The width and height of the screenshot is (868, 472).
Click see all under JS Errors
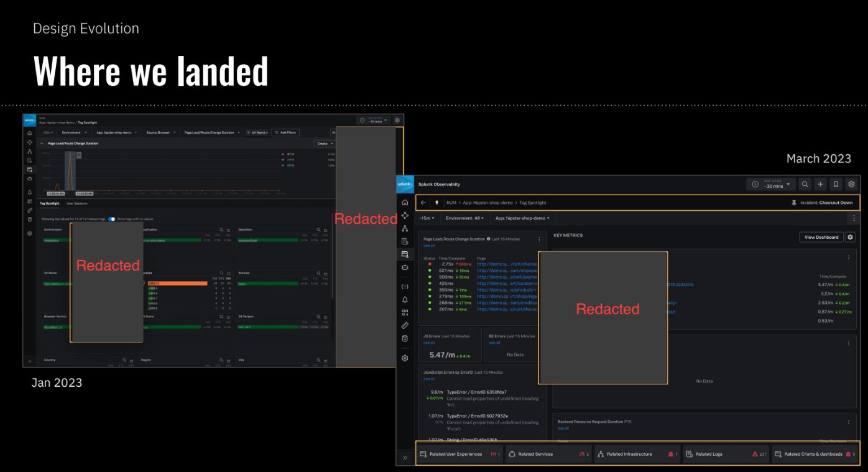point(429,343)
